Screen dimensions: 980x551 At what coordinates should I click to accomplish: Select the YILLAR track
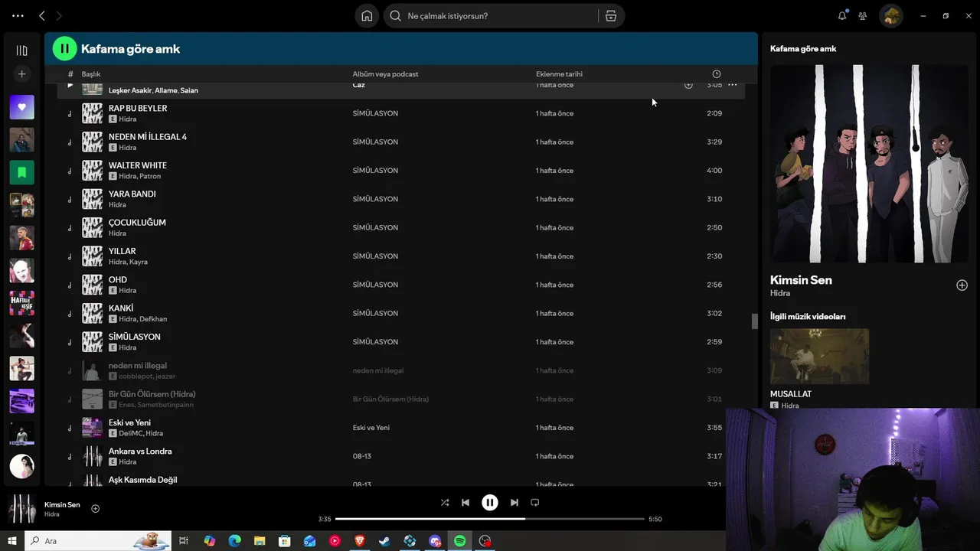tap(122, 251)
